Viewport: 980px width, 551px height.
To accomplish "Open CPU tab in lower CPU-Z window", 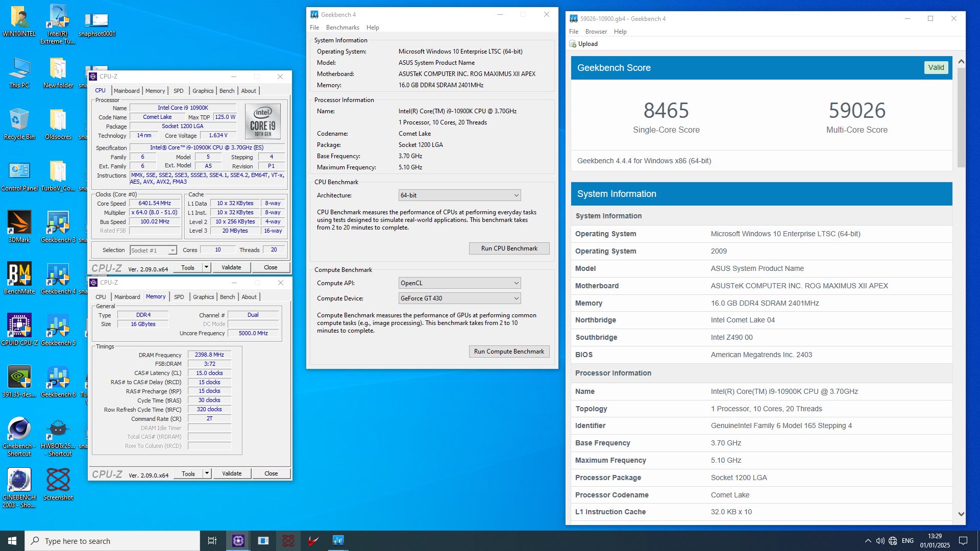I will pyautogui.click(x=101, y=297).
